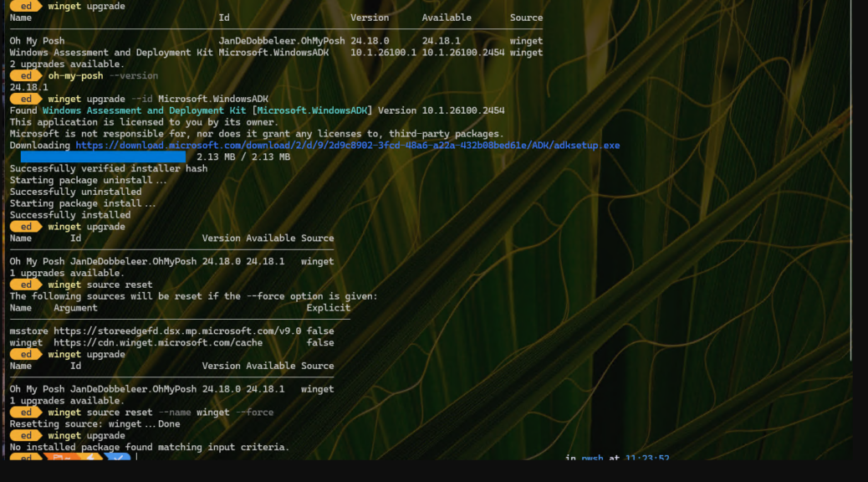
Task: Click "Starting package install..." line
Action: [x=83, y=203]
